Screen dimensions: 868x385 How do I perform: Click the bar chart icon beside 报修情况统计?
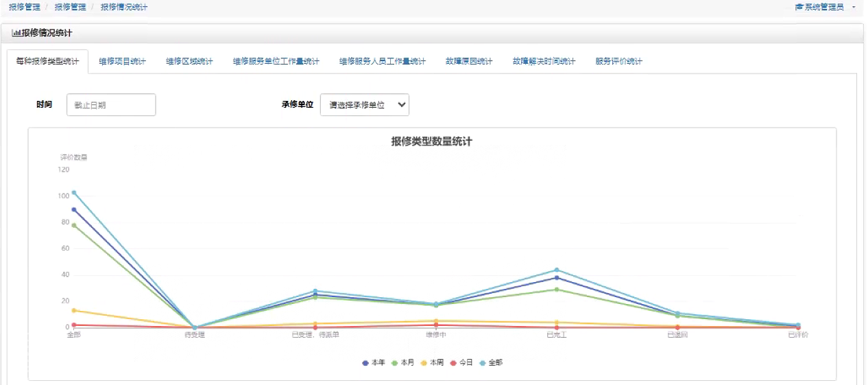tap(16, 33)
